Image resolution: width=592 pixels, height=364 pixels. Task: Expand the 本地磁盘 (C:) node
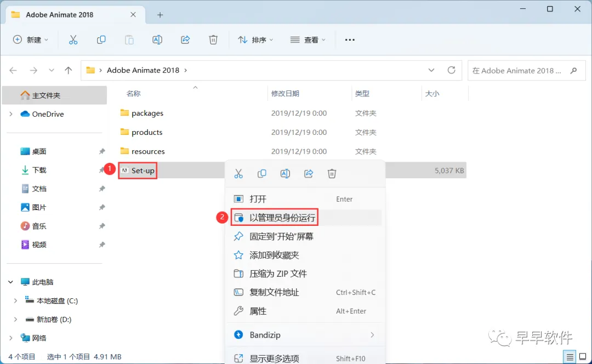15,301
